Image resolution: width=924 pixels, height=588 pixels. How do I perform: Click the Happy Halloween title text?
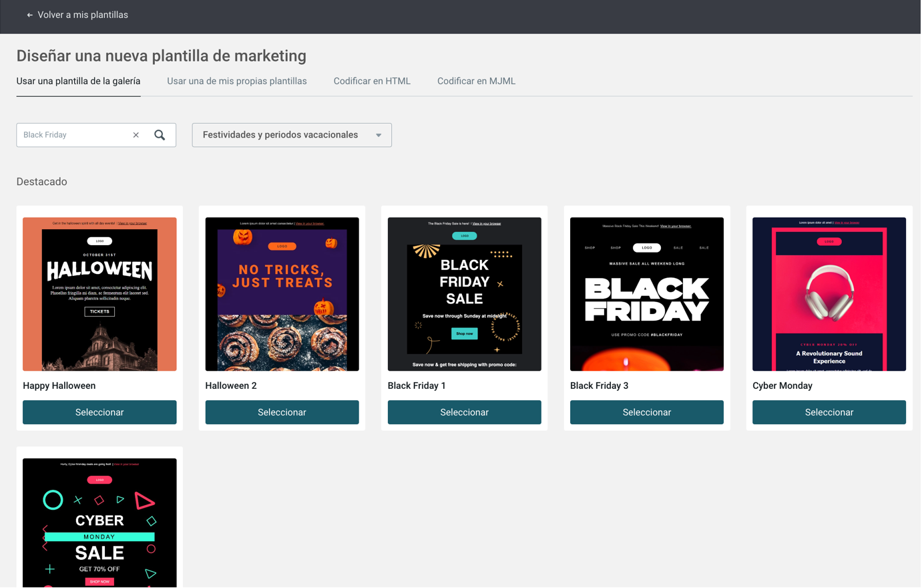[59, 387]
